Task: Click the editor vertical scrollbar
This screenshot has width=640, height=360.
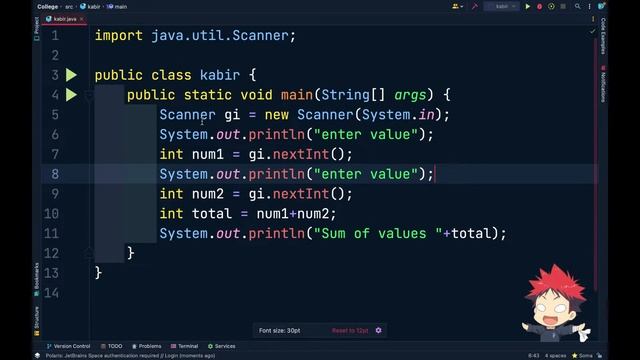Action: point(596,163)
